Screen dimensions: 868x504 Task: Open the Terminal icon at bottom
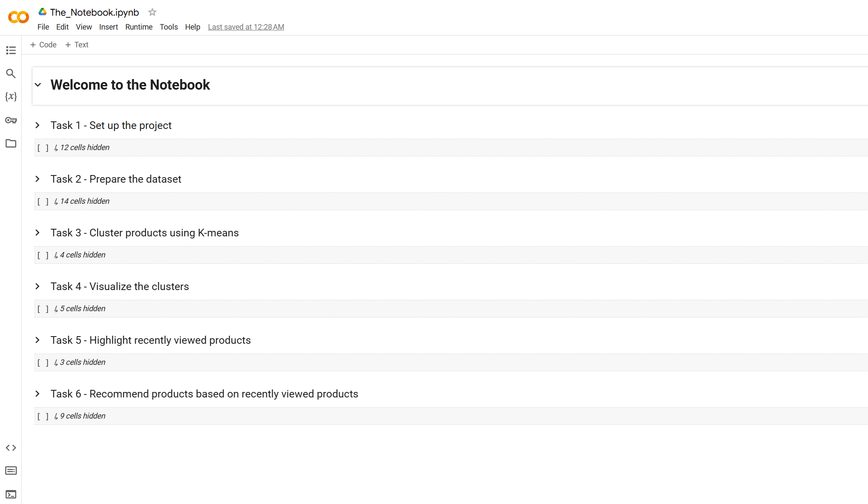pos(11,494)
